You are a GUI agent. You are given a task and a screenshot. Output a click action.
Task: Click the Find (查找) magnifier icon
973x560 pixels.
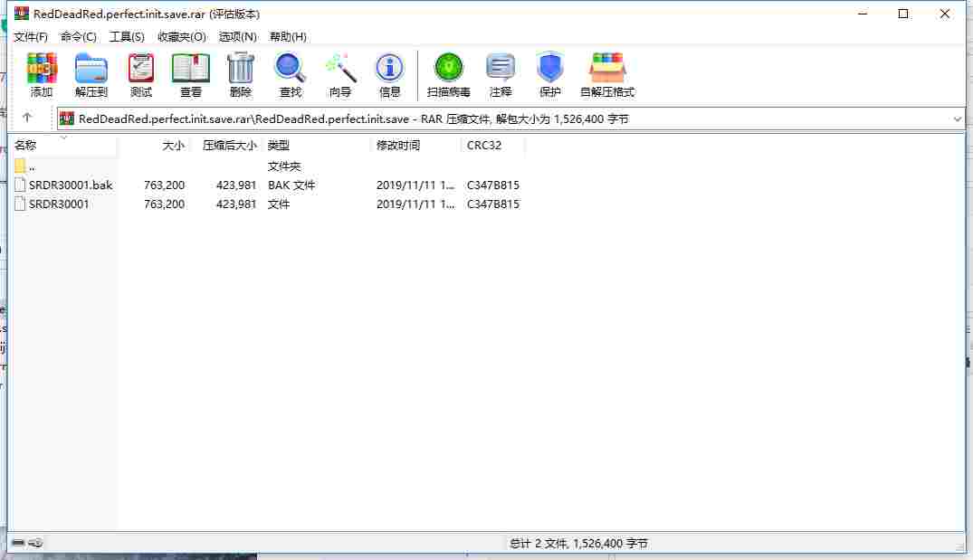[x=290, y=68]
